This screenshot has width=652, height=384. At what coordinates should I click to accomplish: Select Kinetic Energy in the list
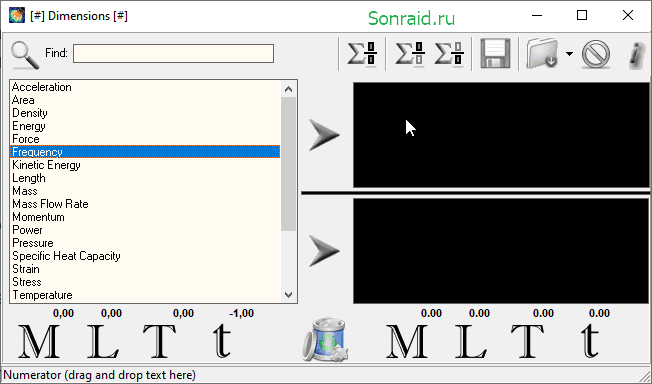tap(145, 165)
